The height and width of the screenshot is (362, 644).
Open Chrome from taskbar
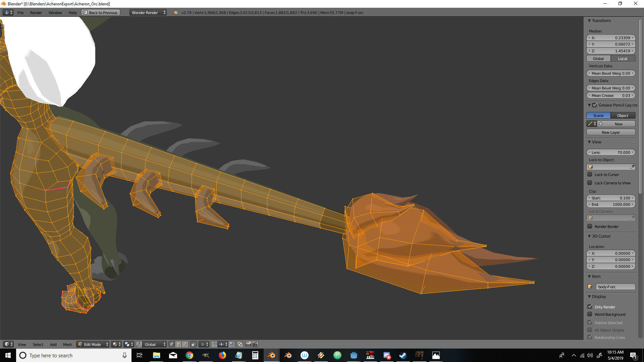pos(190,355)
